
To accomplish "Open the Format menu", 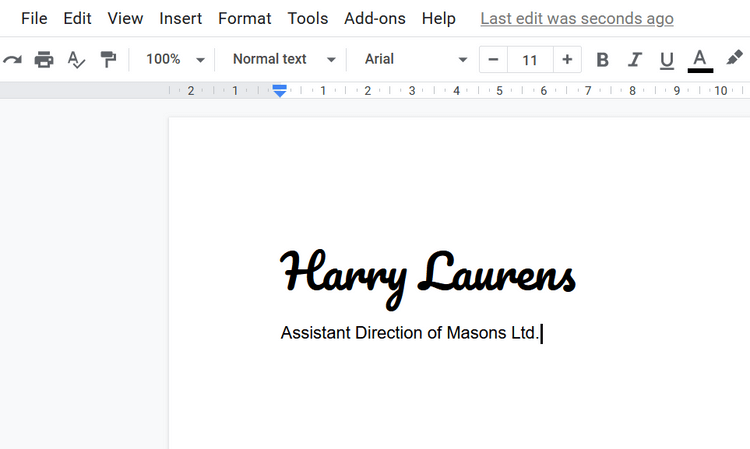I will pyautogui.click(x=244, y=19).
